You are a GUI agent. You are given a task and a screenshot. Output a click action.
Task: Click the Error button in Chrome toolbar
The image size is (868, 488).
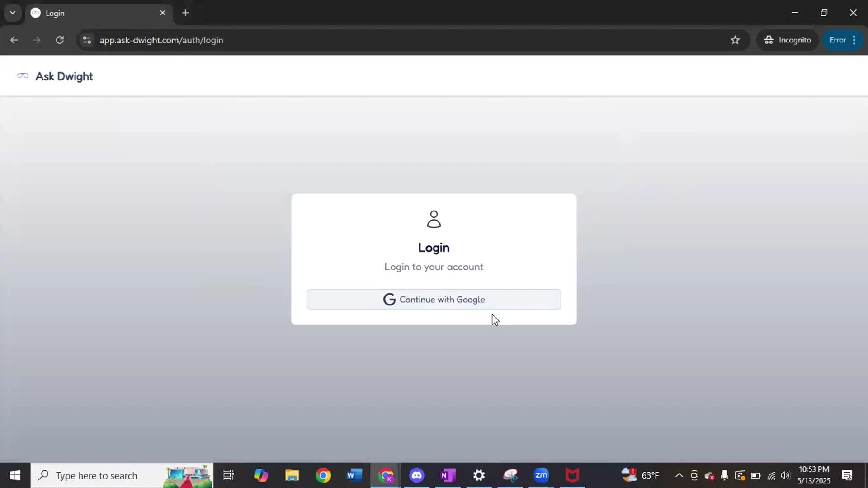coord(838,40)
